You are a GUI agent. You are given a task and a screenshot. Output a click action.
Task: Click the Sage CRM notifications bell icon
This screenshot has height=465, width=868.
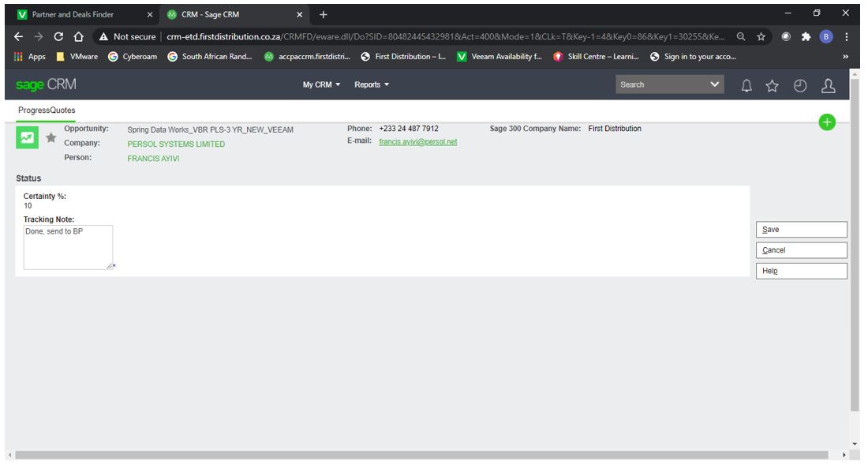[x=746, y=85]
